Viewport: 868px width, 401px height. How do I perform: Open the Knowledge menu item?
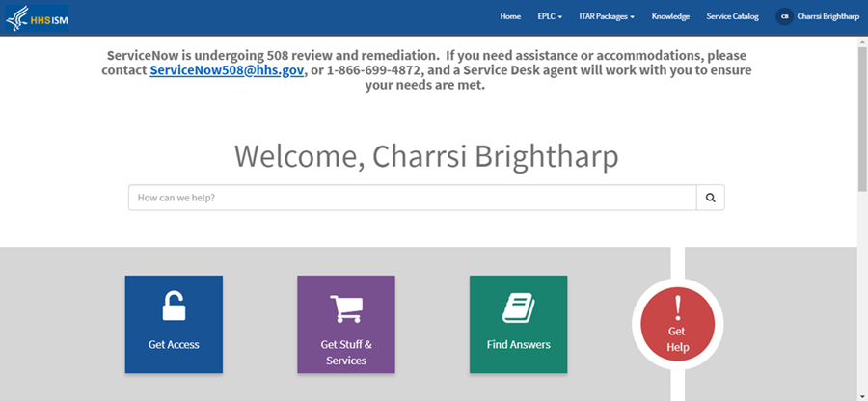click(670, 16)
